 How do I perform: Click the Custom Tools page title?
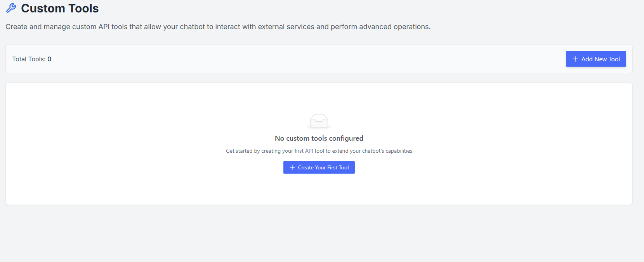coord(59,8)
